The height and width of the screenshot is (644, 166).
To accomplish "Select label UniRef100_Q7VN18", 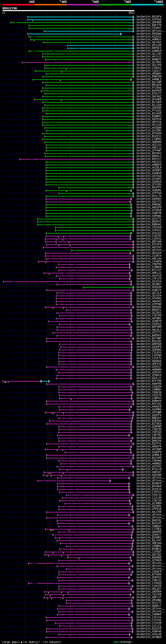I will point(149,560).
